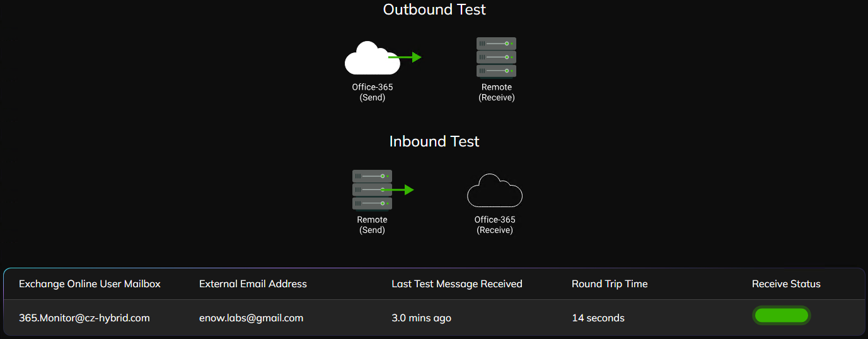Click the enow.labs@gmail.com email address

point(252,318)
